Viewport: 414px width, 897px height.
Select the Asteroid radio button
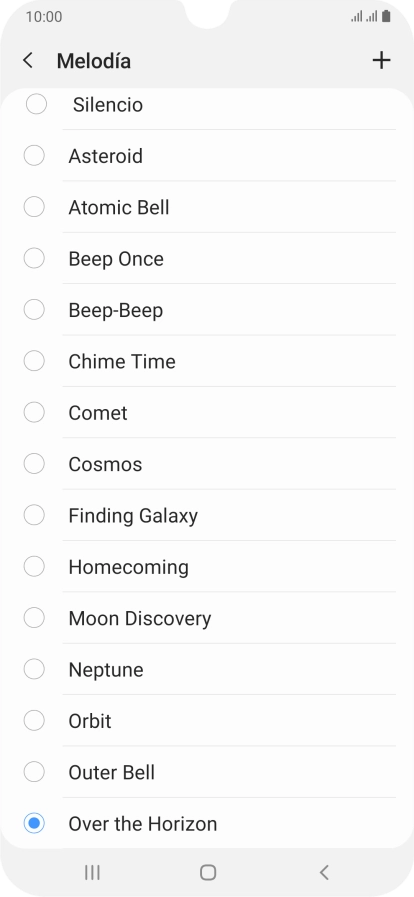coord(34,156)
